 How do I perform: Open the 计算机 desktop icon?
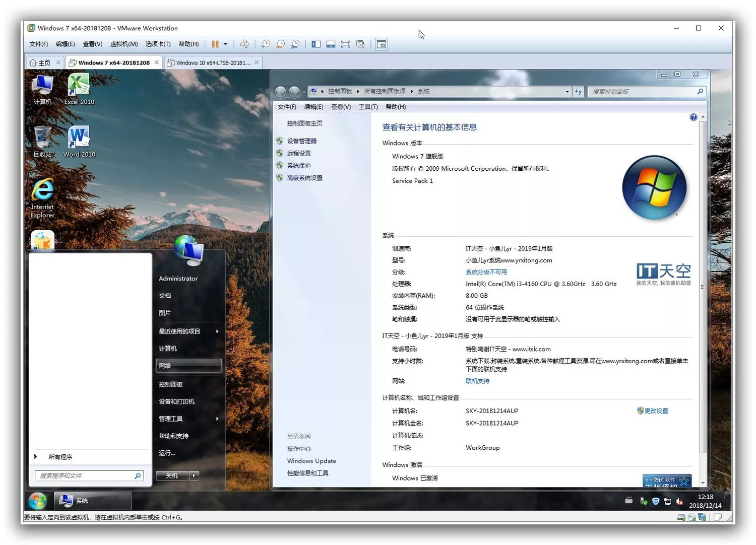click(43, 89)
